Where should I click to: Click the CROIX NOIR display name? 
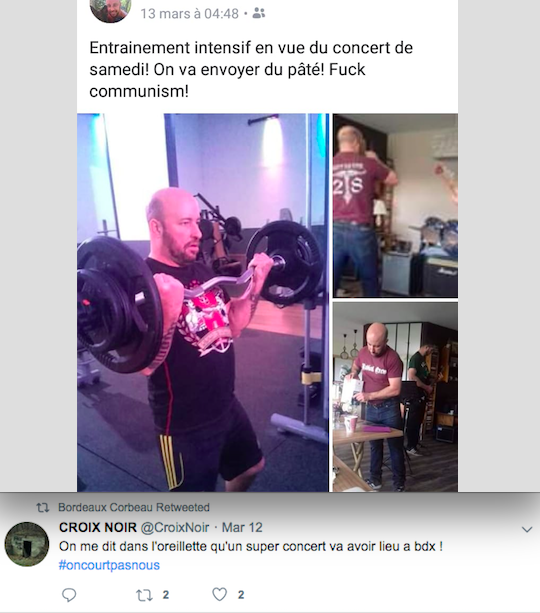click(98, 527)
